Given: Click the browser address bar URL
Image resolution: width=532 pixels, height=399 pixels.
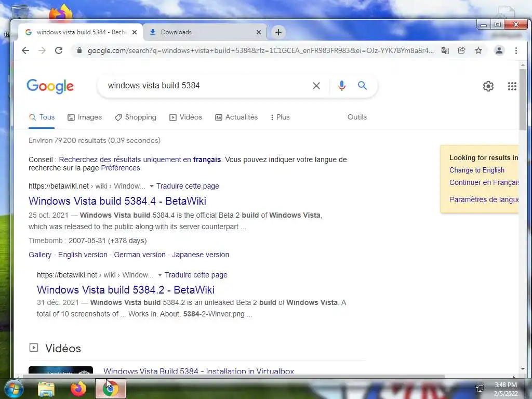Looking at the screenshot, I should (x=261, y=50).
